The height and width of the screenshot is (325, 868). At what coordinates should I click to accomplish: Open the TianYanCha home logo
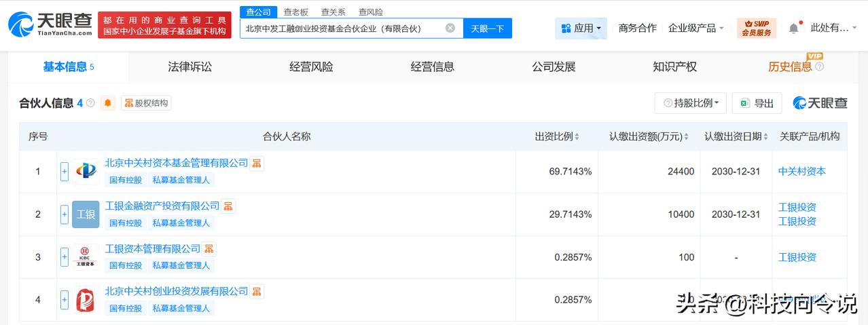point(50,24)
